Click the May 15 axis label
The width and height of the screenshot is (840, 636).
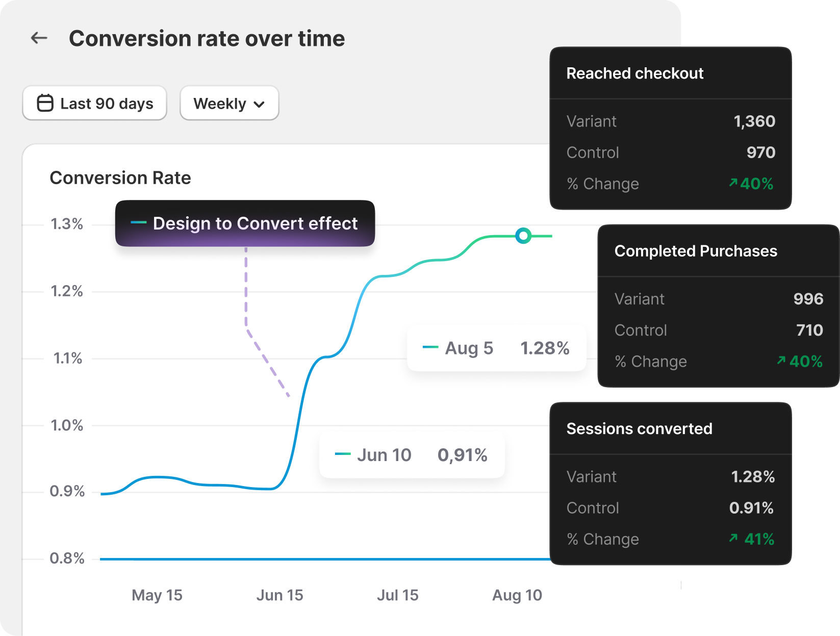(x=157, y=595)
